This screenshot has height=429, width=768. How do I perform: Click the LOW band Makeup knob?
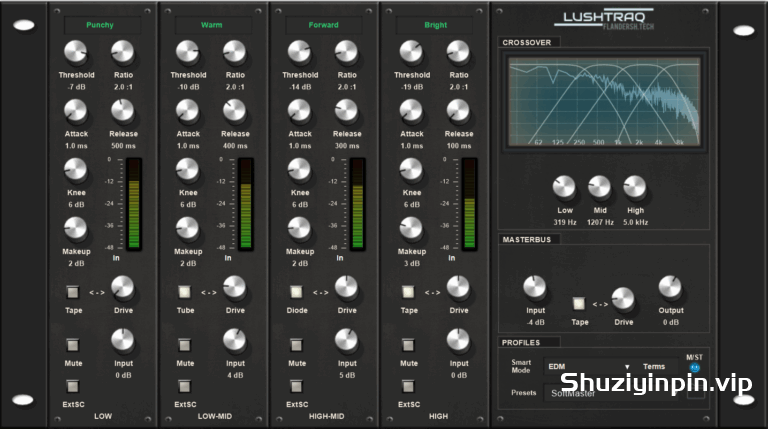click(75, 228)
